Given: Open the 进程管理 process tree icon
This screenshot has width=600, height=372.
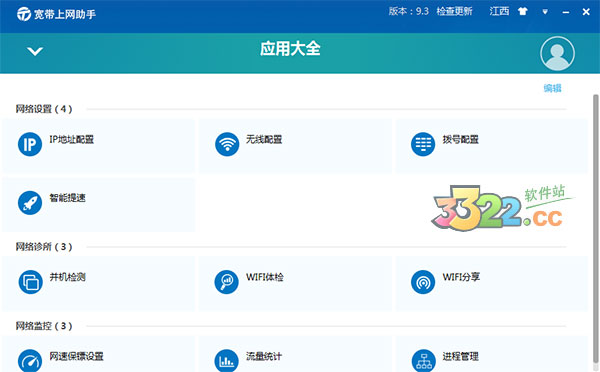Looking at the screenshot, I should 424,361.
